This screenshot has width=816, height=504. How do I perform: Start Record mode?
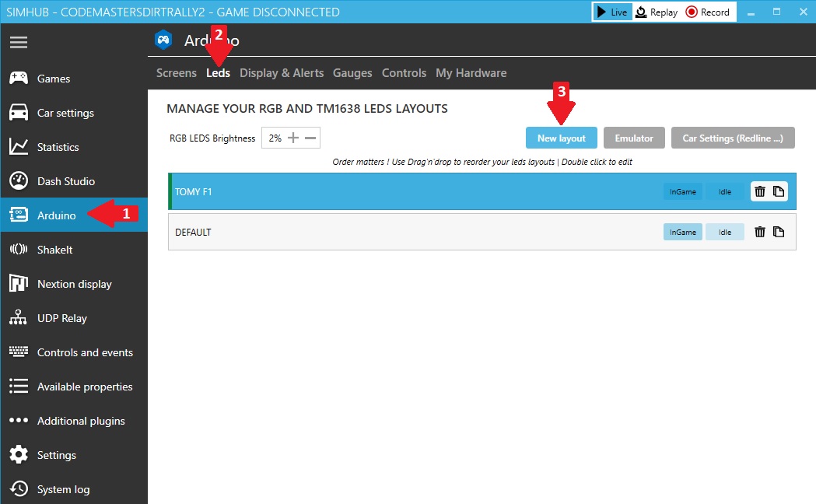(708, 12)
